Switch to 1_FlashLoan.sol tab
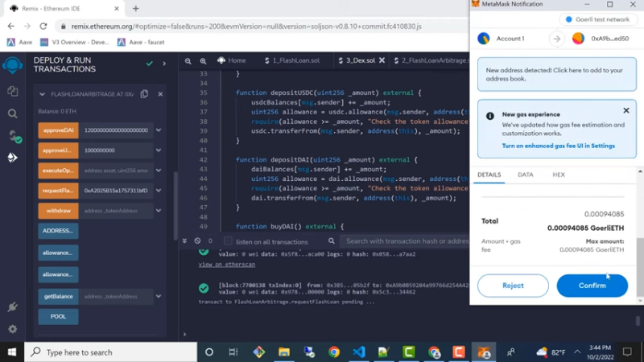The image size is (644, 362). click(292, 60)
